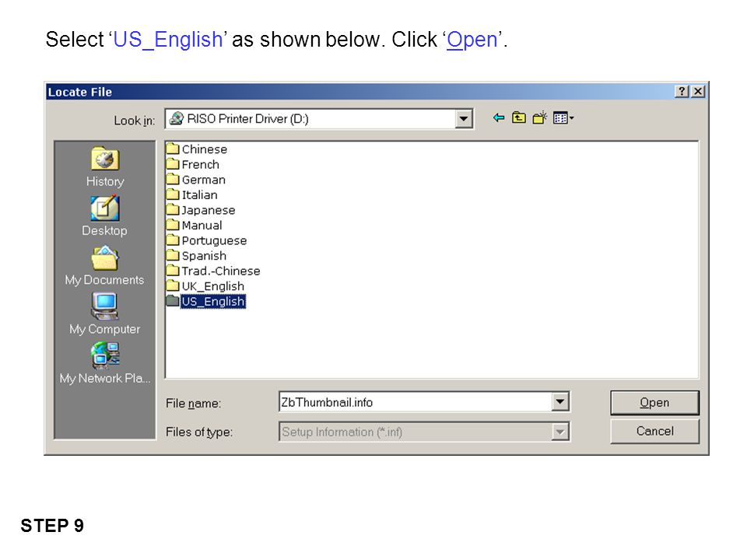
Task: Create a new folder with toolbar icon
Action: point(540,117)
